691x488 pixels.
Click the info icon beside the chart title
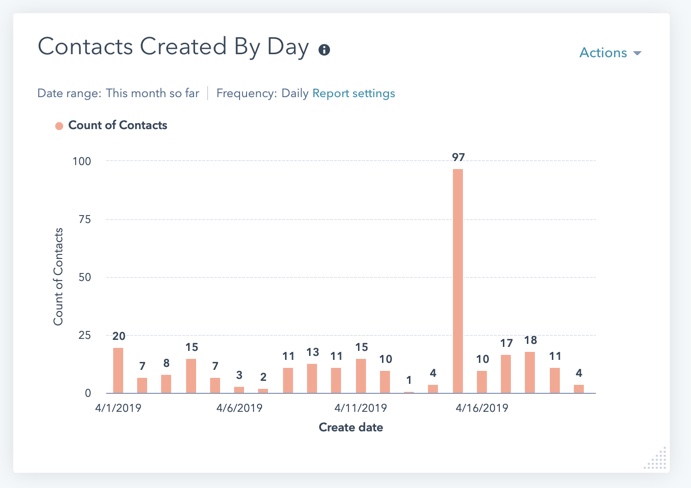pyautogui.click(x=324, y=49)
